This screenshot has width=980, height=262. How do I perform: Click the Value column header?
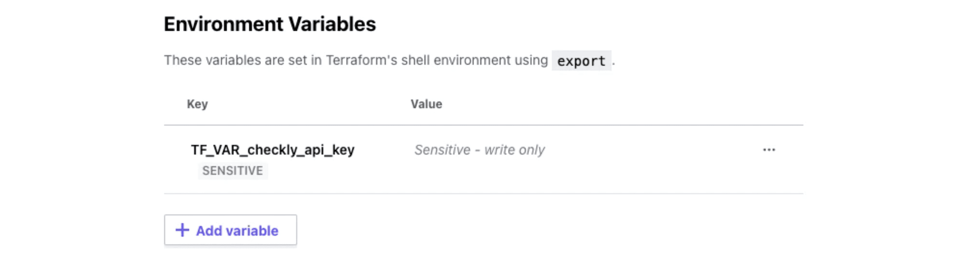click(426, 104)
